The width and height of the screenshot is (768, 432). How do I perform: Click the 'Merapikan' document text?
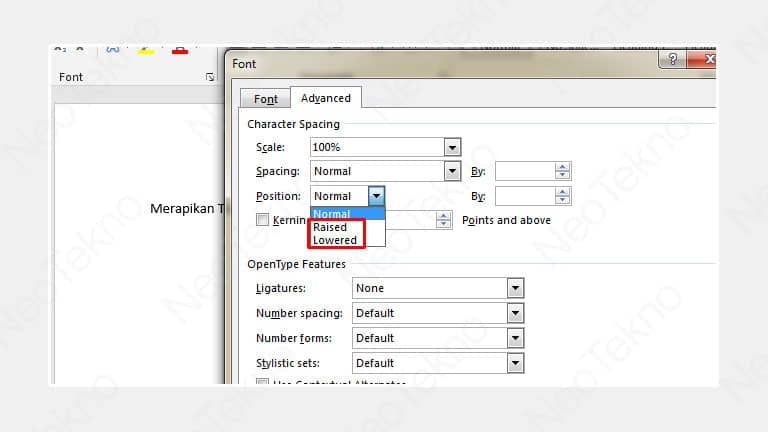[182, 209]
